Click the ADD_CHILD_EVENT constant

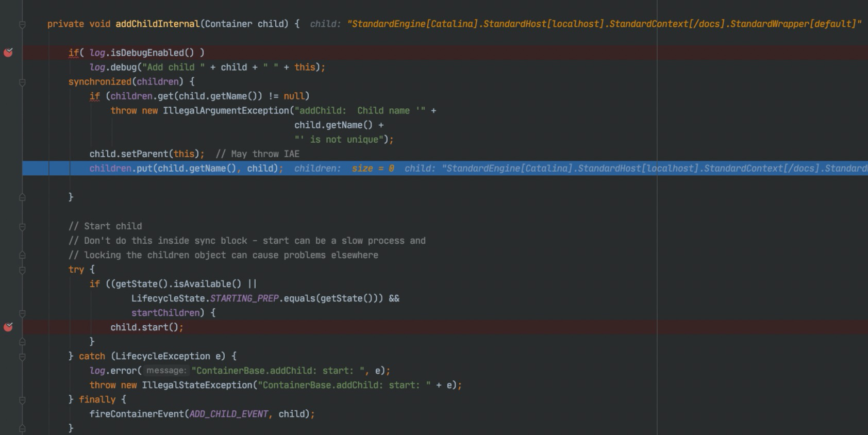tap(229, 413)
